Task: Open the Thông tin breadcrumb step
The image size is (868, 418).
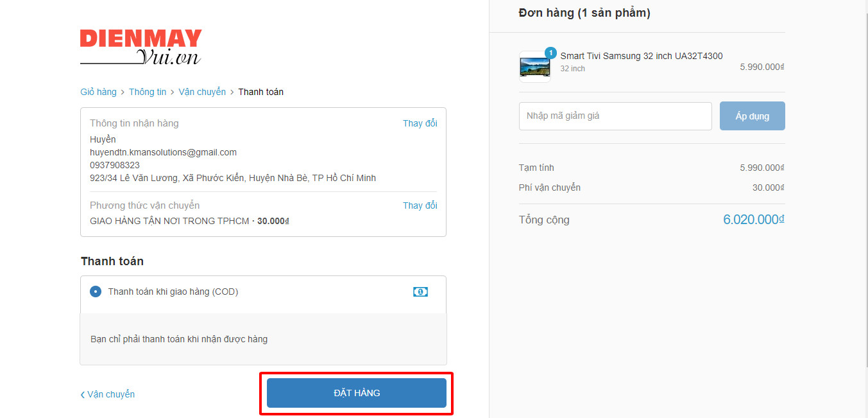Action: [147, 92]
